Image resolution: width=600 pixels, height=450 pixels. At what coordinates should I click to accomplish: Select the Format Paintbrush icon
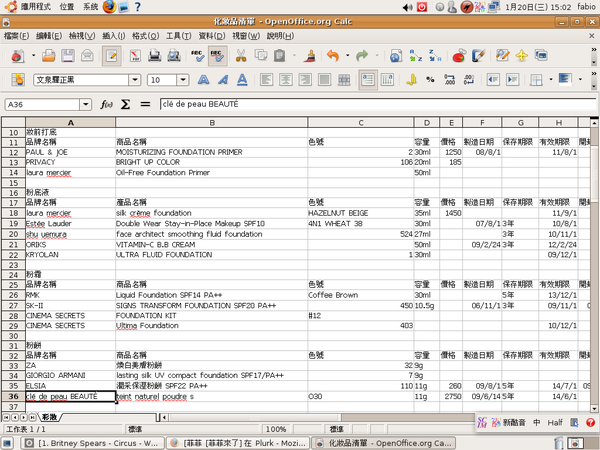point(310,56)
